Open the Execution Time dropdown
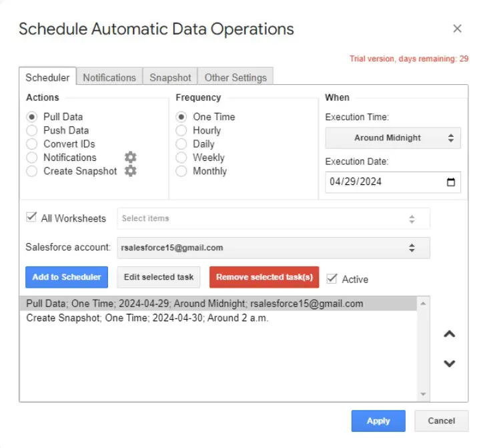Screen dimensions: 481x448 point(392,138)
